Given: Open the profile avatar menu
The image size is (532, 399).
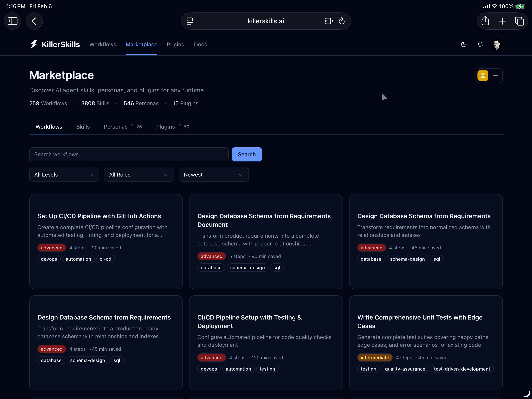Looking at the screenshot, I should click(496, 45).
